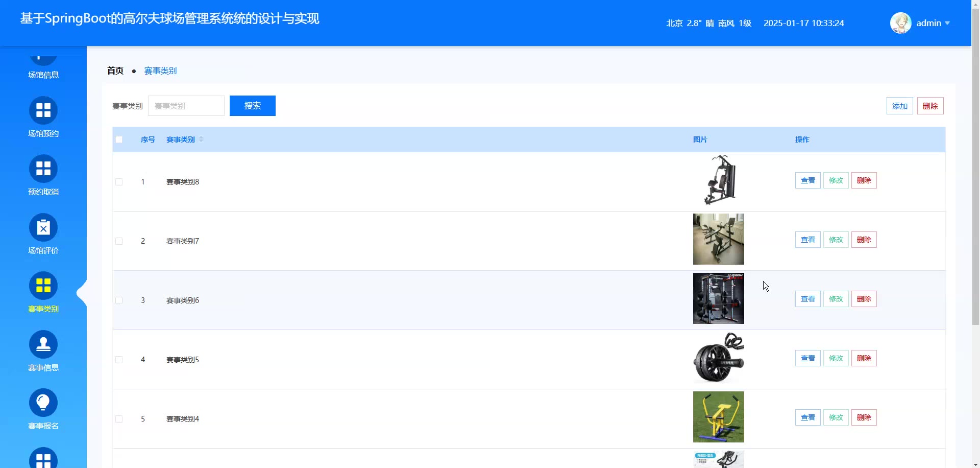Click the system title 基于SpringBoot的高尔夫球场管理系统
This screenshot has height=468, width=980.
pyautogui.click(x=170, y=18)
